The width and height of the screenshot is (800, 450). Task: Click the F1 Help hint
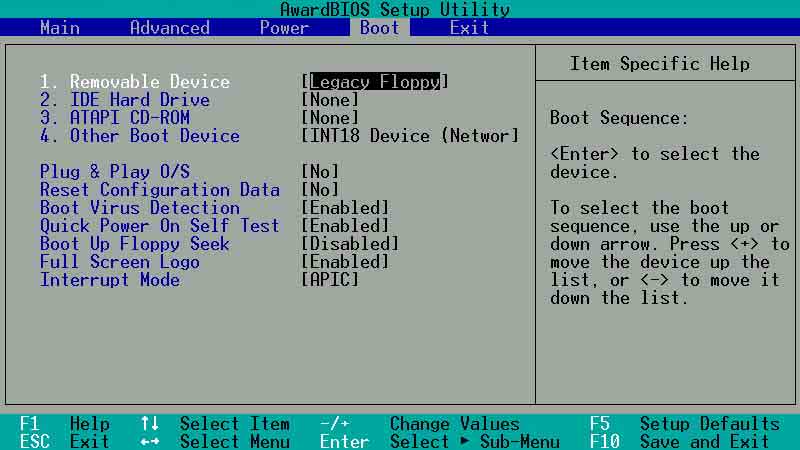(65, 423)
